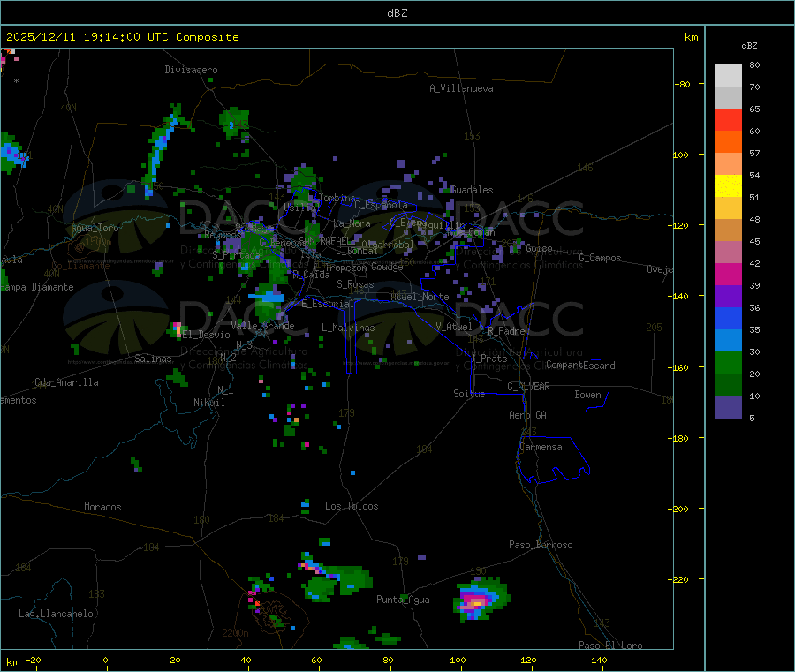Click the Paso_El_Loro location label
This screenshot has width=795, height=672.
pyautogui.click(x=610, y=646)
